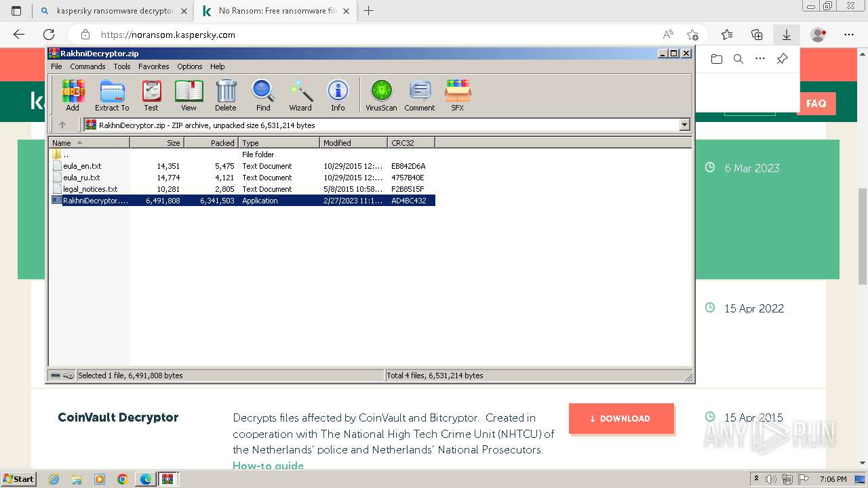Open the Commands menu
This screenshot has width=868, height=488.
click(x=87, y=66)
